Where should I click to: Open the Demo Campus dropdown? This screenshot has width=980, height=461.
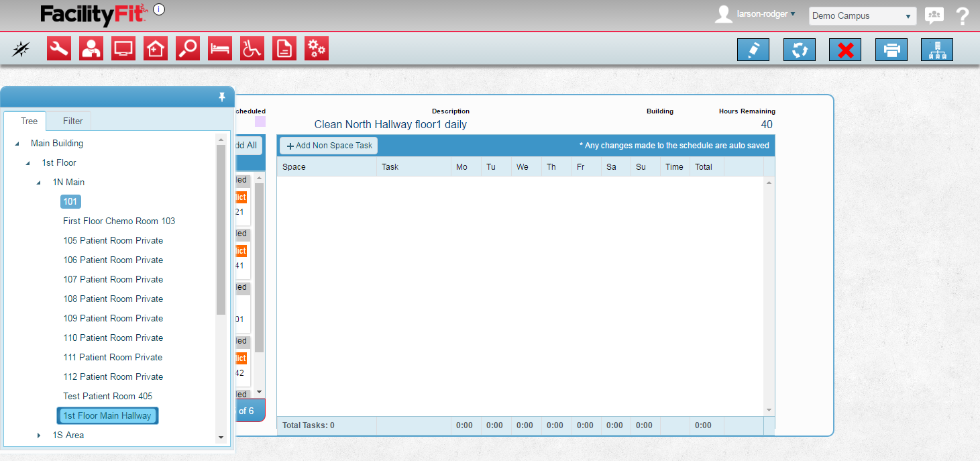click(862, 16)
